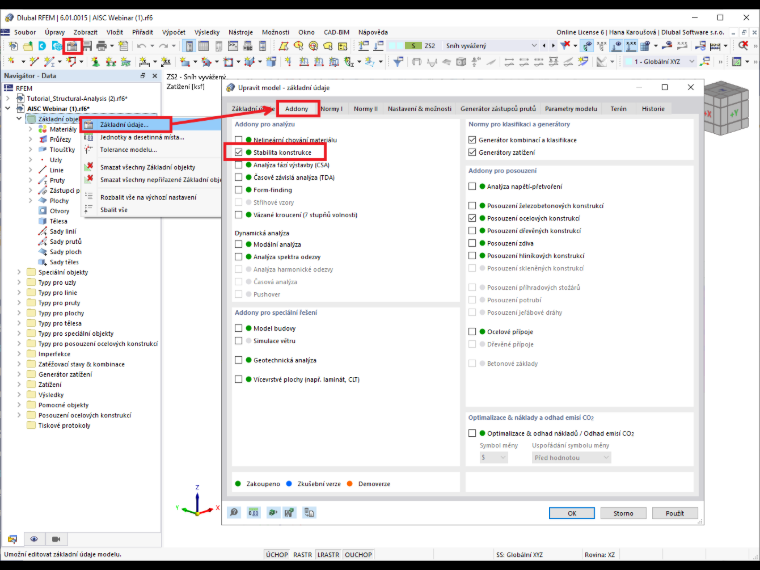760x570 pixels.
Task: Collapse the AISC Webinar (1).rf6 tree node
Action: 8,109
